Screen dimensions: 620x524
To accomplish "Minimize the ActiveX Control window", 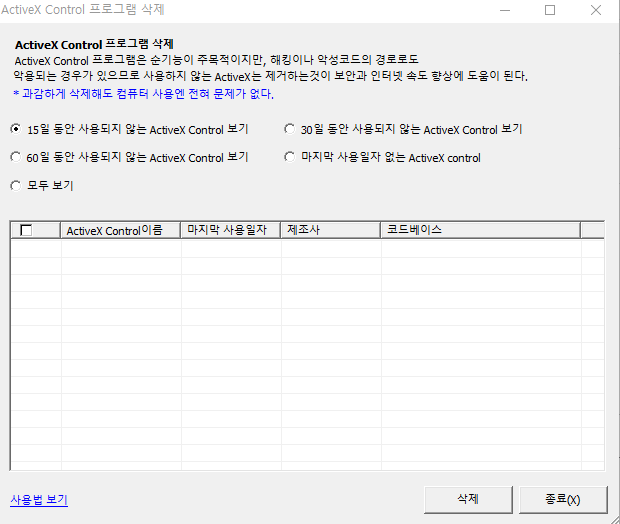I will (505, 10).
